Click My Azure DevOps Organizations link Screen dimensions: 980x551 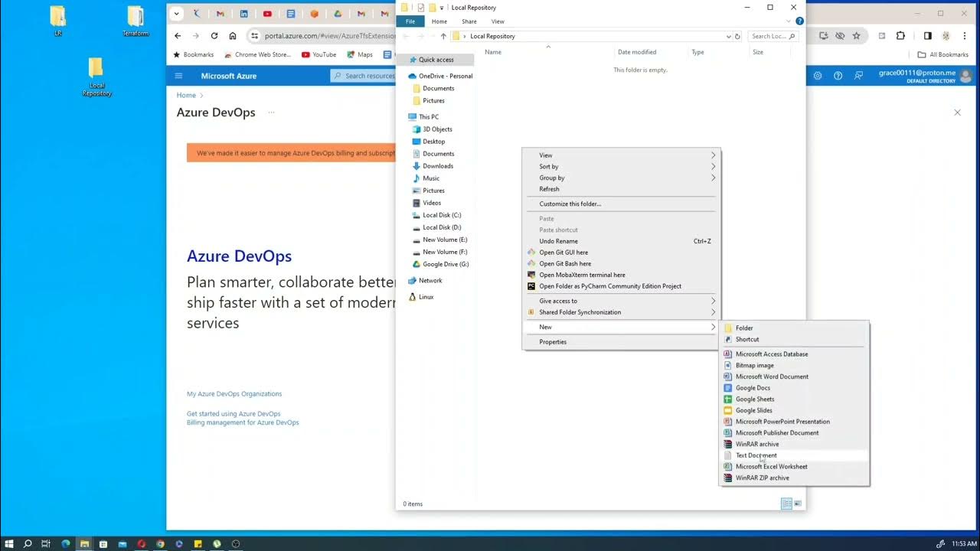(x=234, y=394)
